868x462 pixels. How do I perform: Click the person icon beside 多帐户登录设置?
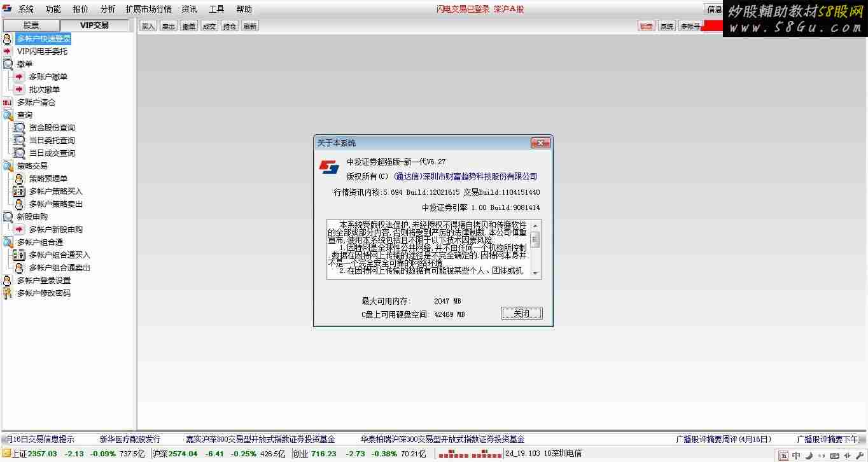[x=8, y=281]
